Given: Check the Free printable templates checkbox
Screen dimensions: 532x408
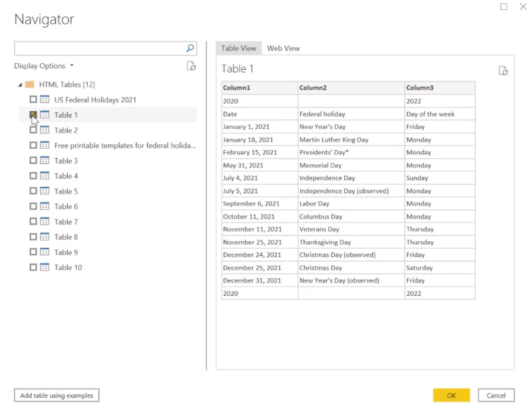Looking at the screenshot, I should tap(33, 145).
